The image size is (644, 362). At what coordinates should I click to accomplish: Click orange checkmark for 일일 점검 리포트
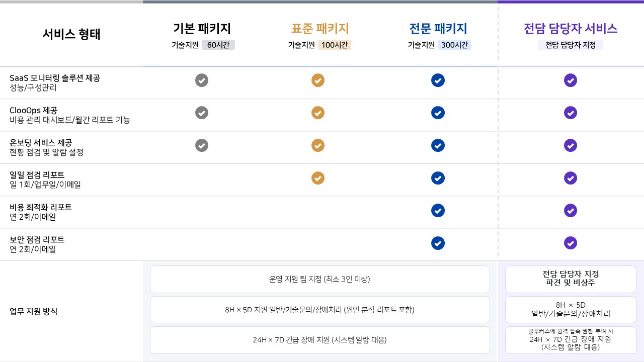(318, 178)
